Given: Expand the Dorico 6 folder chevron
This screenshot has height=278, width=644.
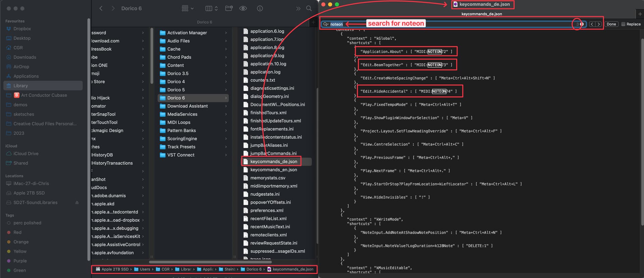Looking at the screenshot, I should (x=226, y=98).
